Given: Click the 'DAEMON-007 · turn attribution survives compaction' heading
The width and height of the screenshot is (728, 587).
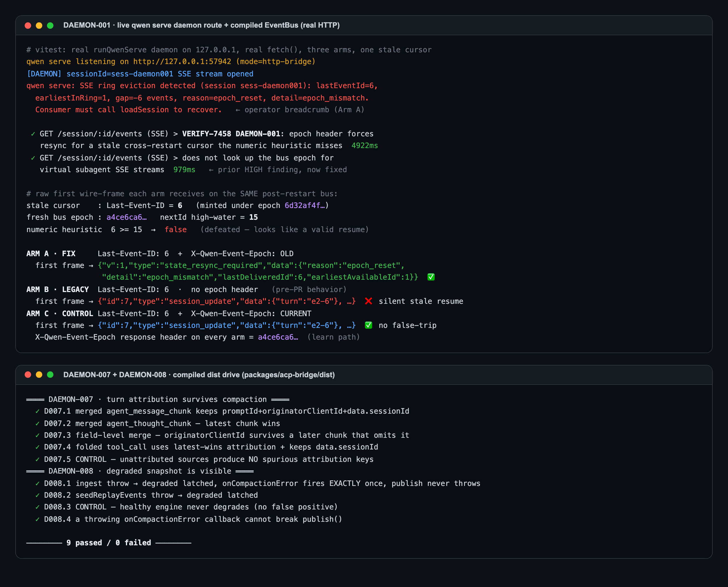Looking at the screenshot, I should 158,399.
